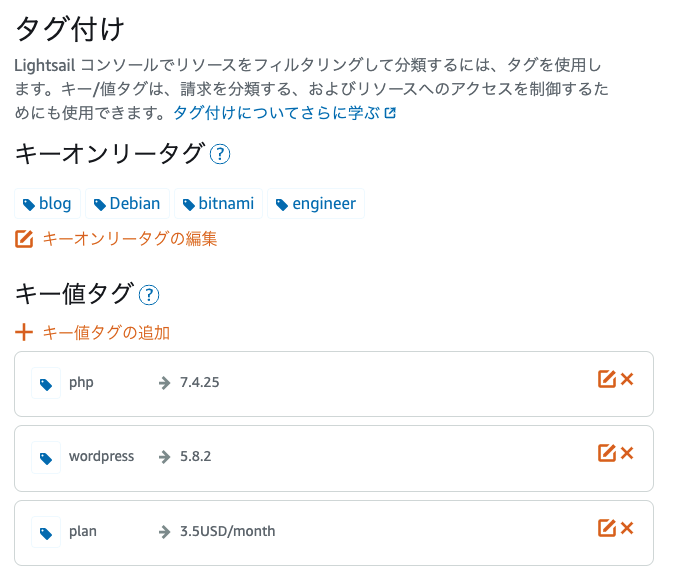Click the pencil icon before キーオンリータグの編集
681x585 pixels.
[24, 239]
